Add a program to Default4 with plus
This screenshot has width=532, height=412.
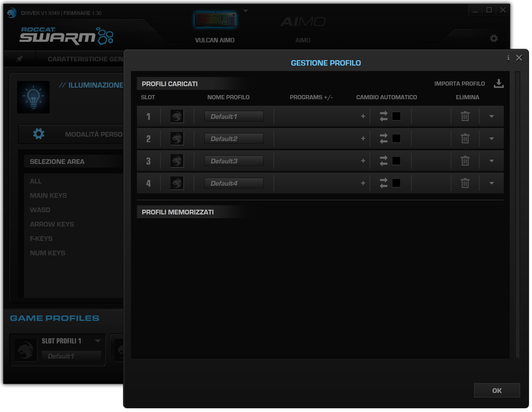[363, 183]
